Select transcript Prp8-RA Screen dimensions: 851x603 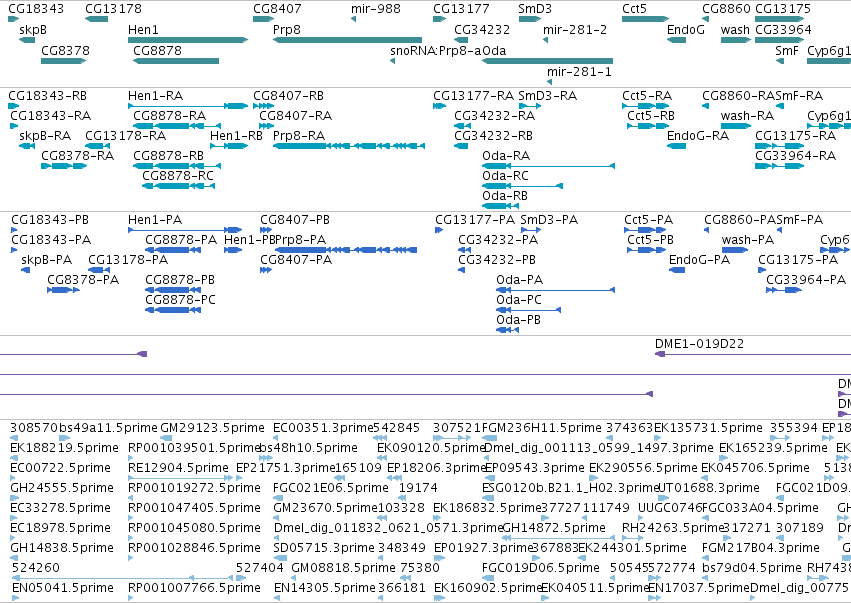tap(299, 136)
